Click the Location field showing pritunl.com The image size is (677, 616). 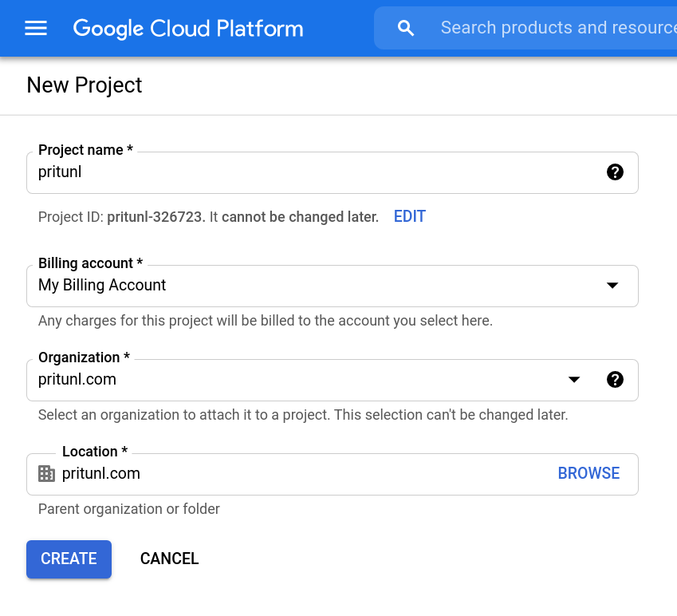click(x=303, y=474)
